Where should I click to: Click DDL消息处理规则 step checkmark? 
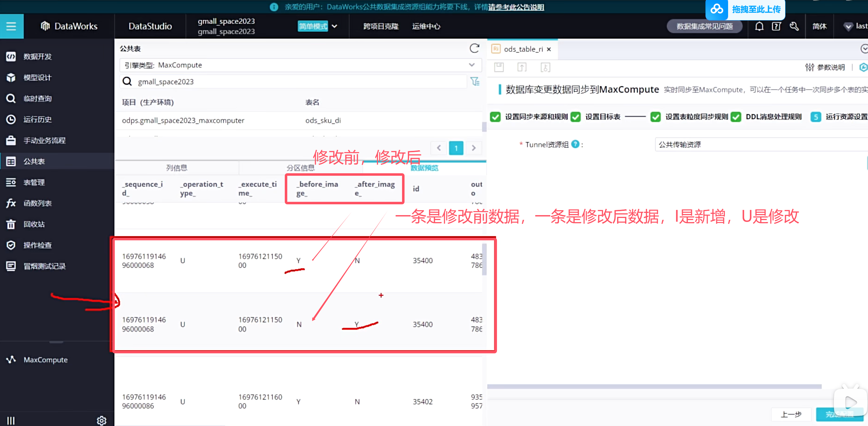(x=736, y=117)
